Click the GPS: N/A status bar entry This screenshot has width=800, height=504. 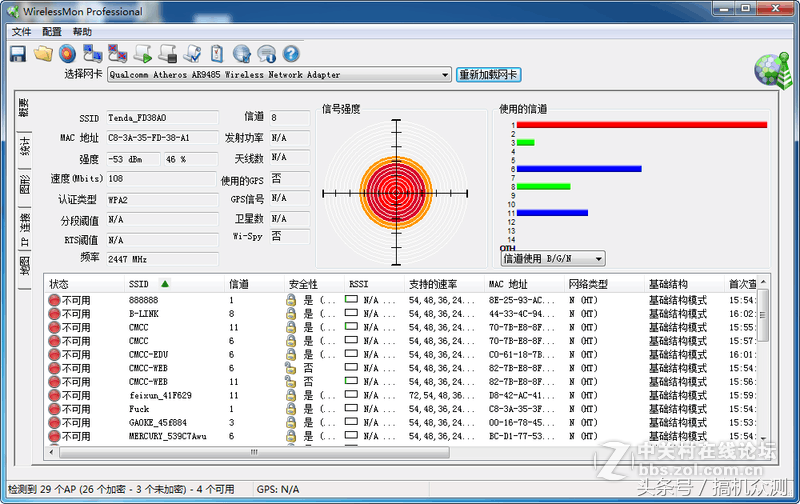coord(278,489)
